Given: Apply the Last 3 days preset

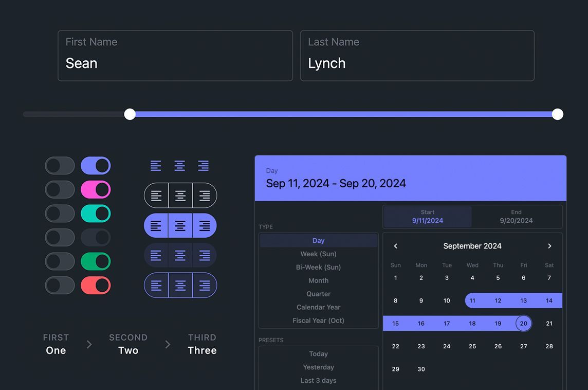Looking at the screenshot, I should coord(318,380).
